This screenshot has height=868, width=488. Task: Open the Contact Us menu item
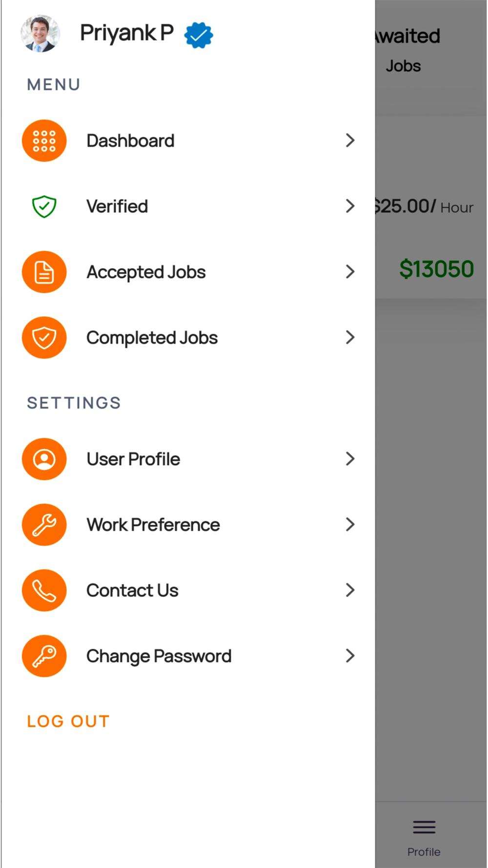coord(188,590)
